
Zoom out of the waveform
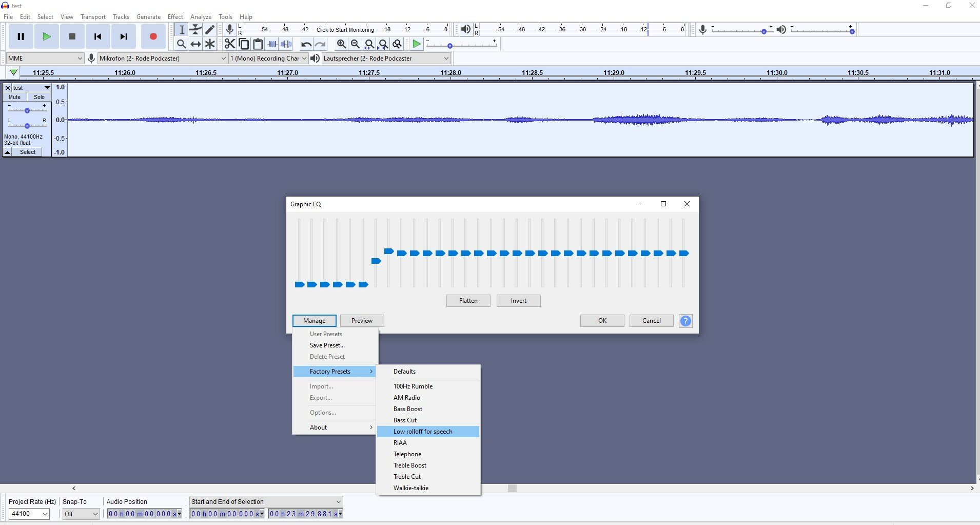point(355,44)
